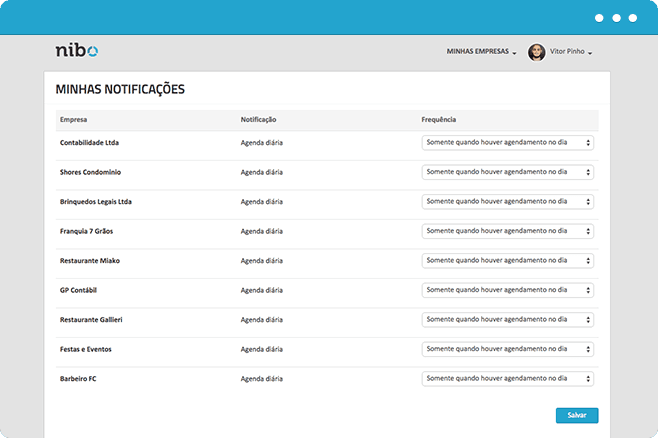Viewport: 658px width, 438px height.
Task: Expand the Vitor Pinho user menu
Action: click(x=571, y=52)
